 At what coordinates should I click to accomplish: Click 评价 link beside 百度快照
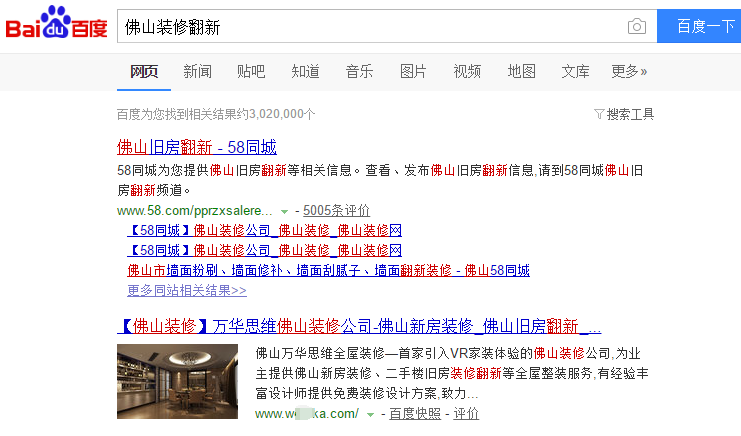(x=466, y=414)
